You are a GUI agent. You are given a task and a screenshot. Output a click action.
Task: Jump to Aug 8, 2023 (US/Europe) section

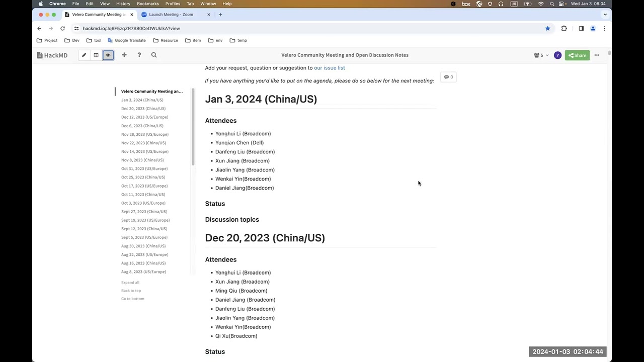tap(144, 272)
